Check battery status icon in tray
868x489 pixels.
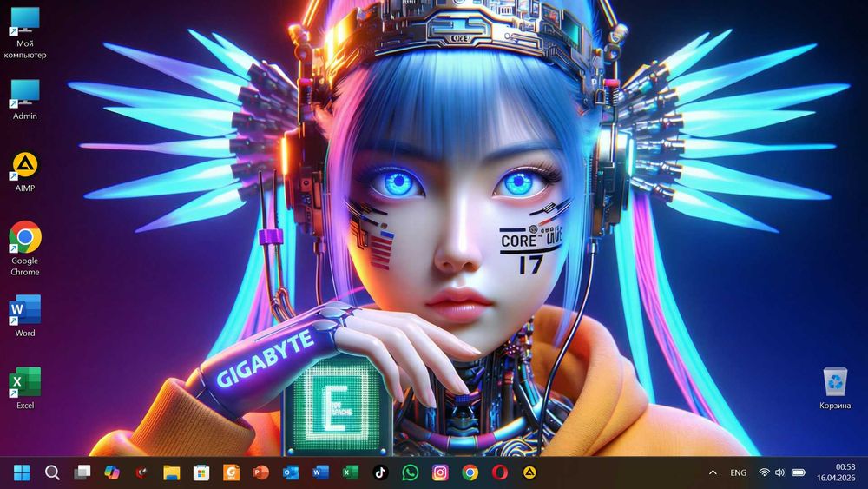[x=799, y=472]
